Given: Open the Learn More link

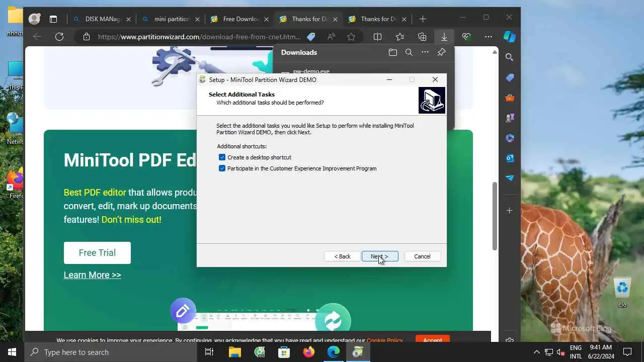Looking at the screenshot, I should 92,275.
